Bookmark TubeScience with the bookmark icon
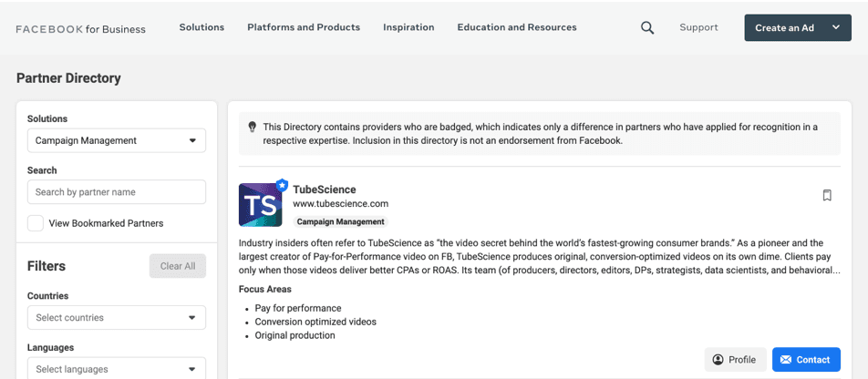The image size is (868, 379). click(x=827, y=195)
